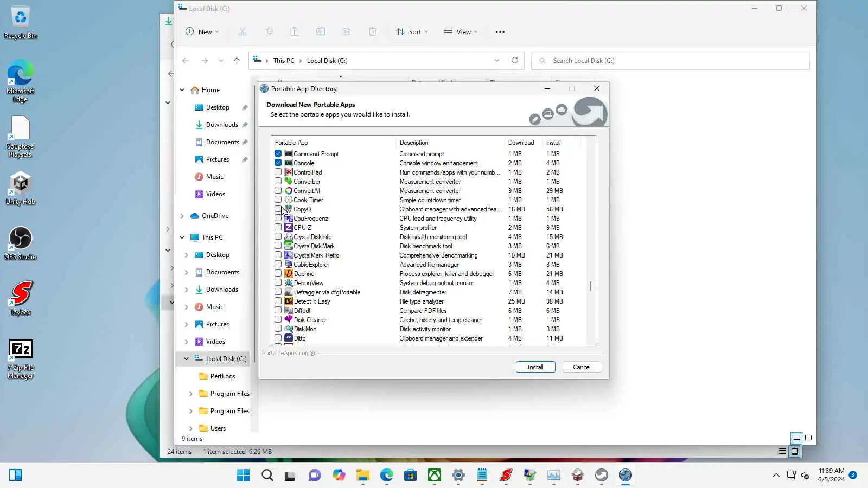This screenshot has height=488, width=868.
Task: Click This PC breadcrumb in the address bar
Action: [x=284, y=61]
